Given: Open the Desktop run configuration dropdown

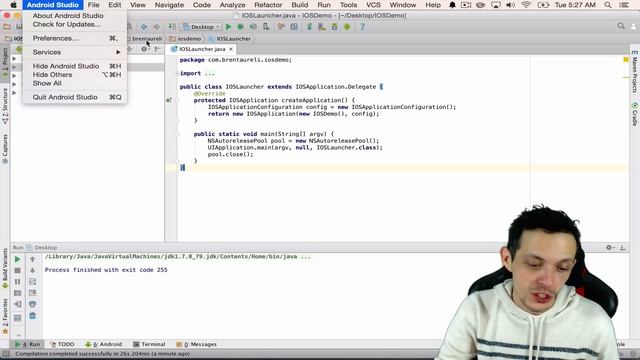Looking at the screenshot, I should (x=202, y=27).
